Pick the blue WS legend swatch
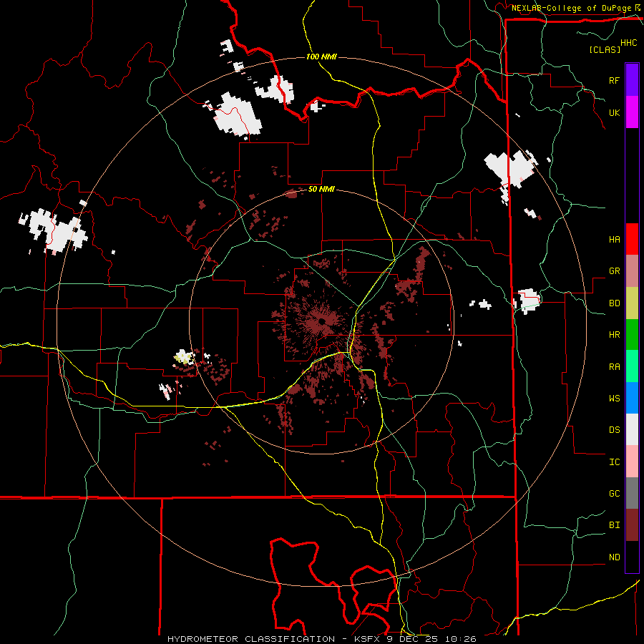644x644 pixels. click(x=632, y=398)
